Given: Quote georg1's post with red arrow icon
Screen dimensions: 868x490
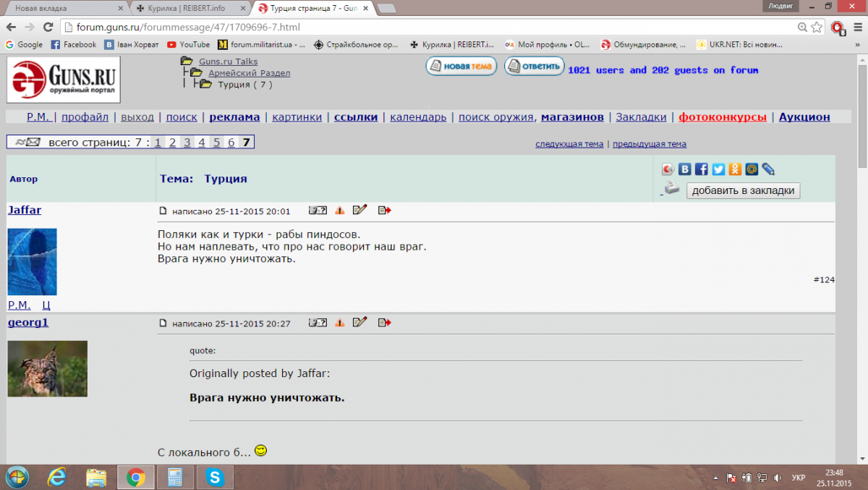Looking at the screenshot, I should click(384, 323).
